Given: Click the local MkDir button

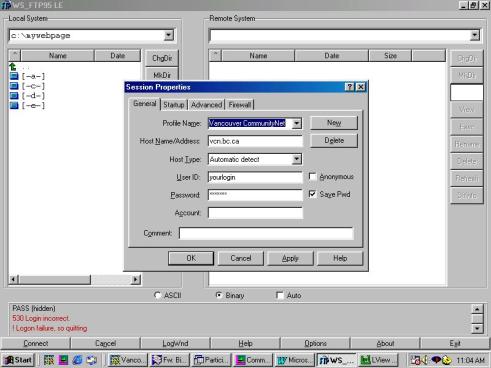Looking at the screenshot, I should [x=162, y=75].
